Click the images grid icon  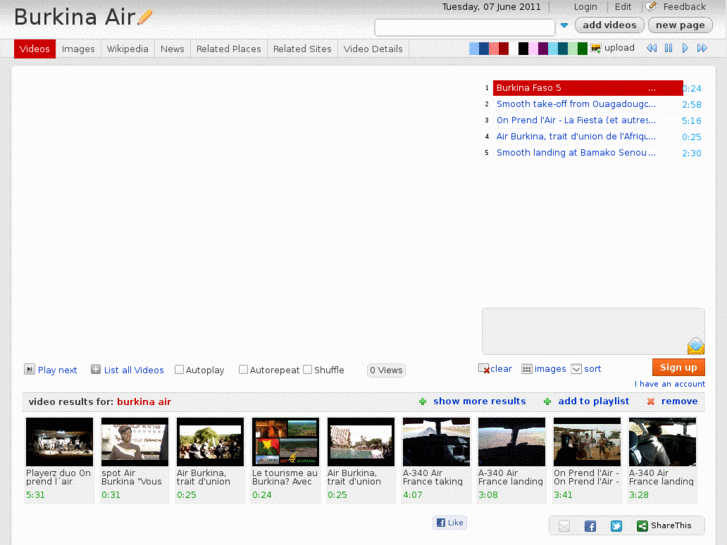(x=527, y=369)
